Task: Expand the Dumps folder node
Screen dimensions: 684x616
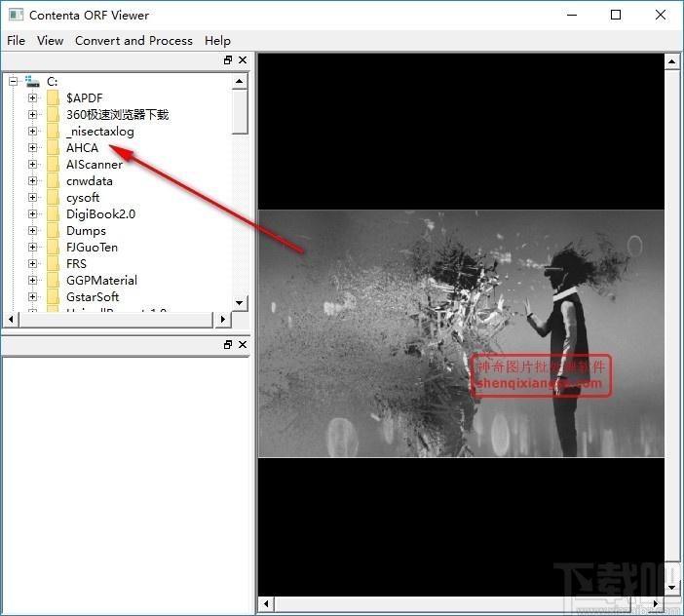Action: tap(32, 230)
